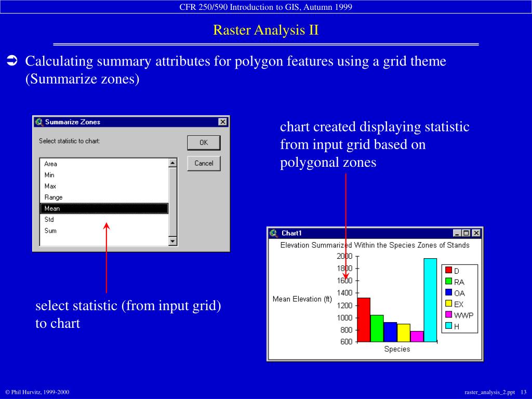Close the Chart1 window
This screenshot has height=399, width=532.
(476, 233)
